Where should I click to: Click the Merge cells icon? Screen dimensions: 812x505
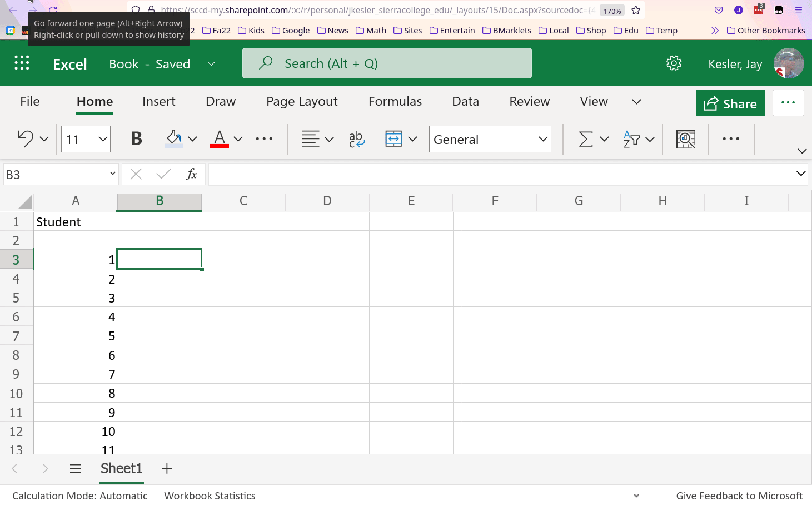tap(393, 138)
